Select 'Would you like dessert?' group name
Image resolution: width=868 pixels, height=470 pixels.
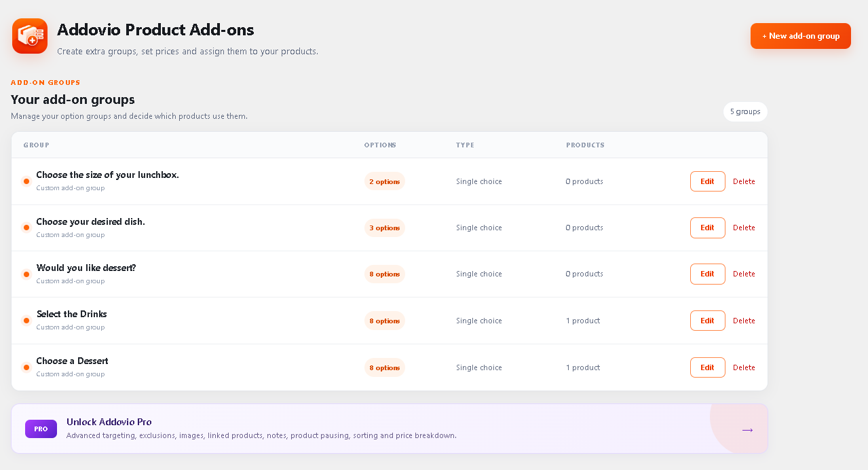point(86,268)
